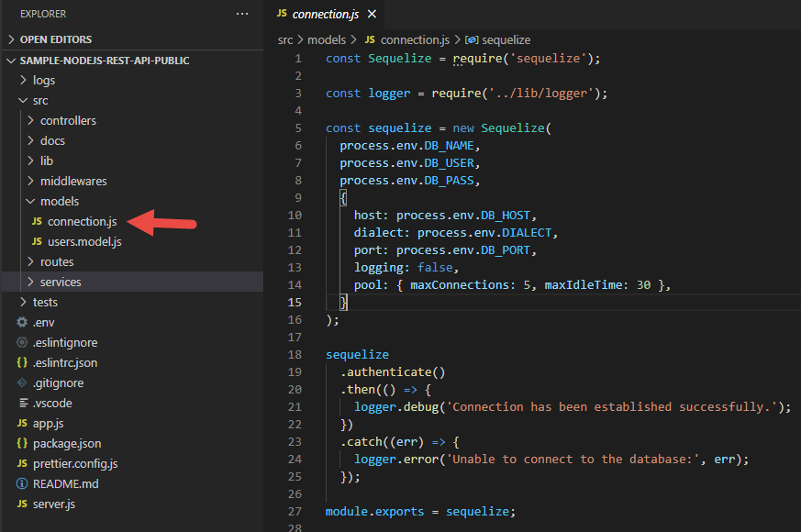Click the icon beside .gitignore
Image resolution: width=801 pixels, height=532 pixels.
23,382
